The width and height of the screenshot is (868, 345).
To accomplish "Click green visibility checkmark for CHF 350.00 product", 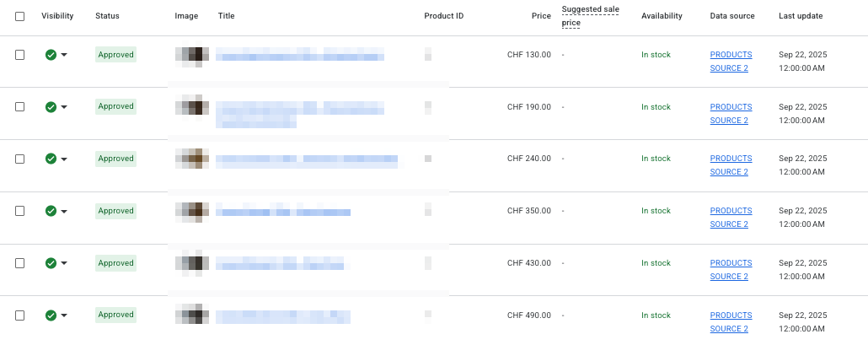I will tap(51, 211).
